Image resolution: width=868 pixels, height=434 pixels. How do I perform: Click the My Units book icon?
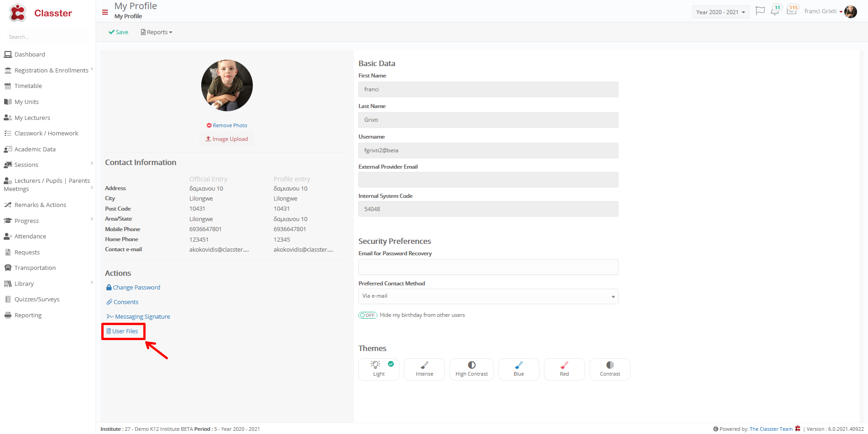(8, 102)
